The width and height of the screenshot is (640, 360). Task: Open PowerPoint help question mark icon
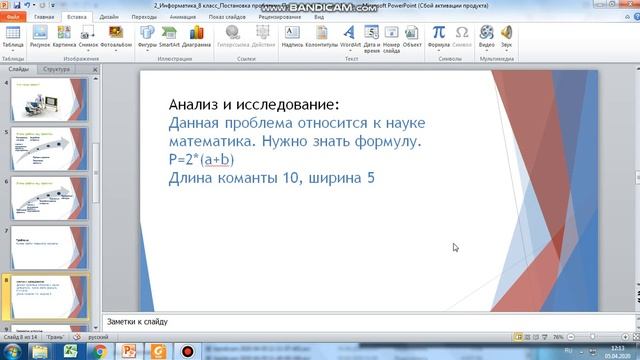(637, 17)
